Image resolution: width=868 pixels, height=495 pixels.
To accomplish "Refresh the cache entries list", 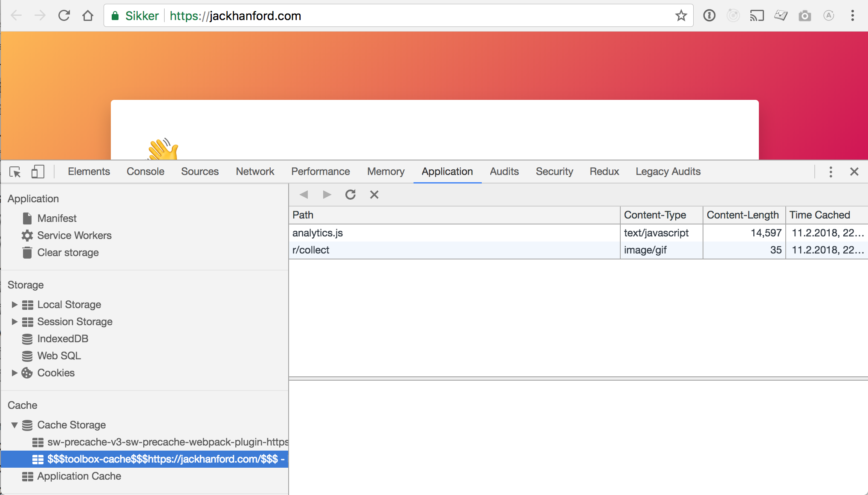I will tap(350, 195).
